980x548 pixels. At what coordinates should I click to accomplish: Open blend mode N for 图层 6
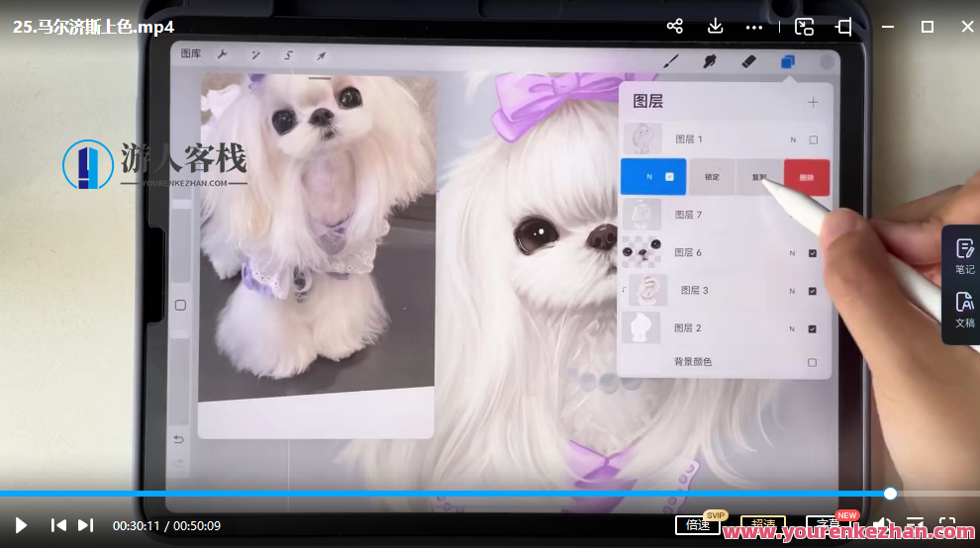pyautogui.click(x=792, y=253)
